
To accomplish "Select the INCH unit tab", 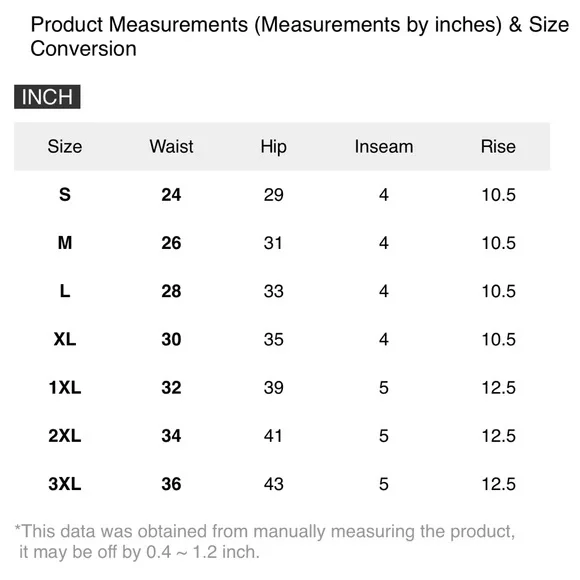I will tap(47, 97).
